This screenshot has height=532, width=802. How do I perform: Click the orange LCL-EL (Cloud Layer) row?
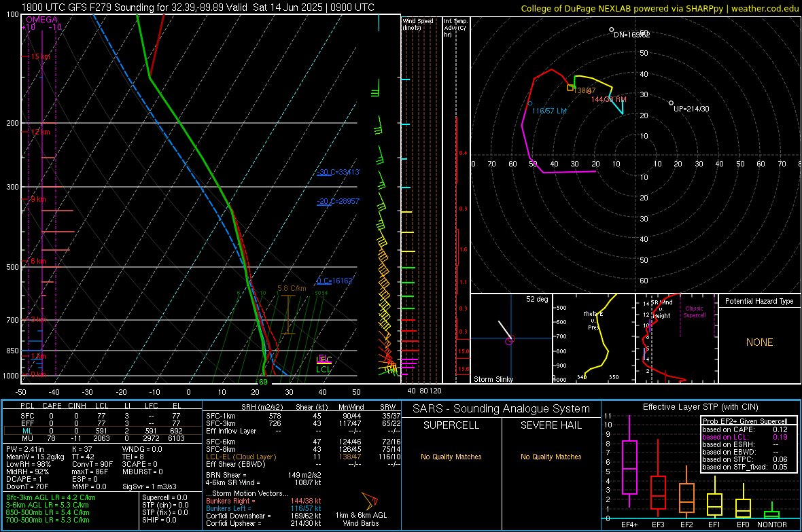(303, 457)
